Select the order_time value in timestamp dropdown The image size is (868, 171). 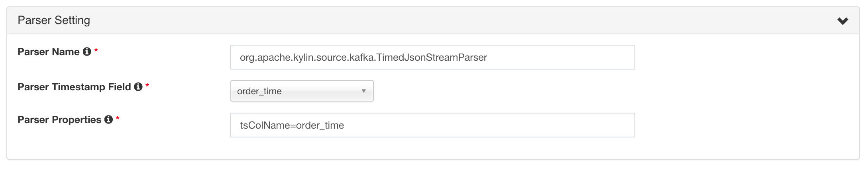259,91
